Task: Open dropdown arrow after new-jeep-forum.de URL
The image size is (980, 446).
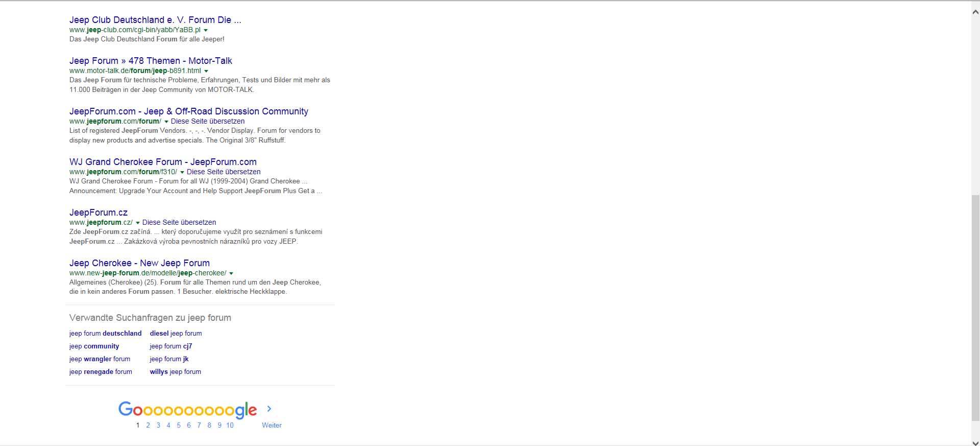Action: coord(231,273)
